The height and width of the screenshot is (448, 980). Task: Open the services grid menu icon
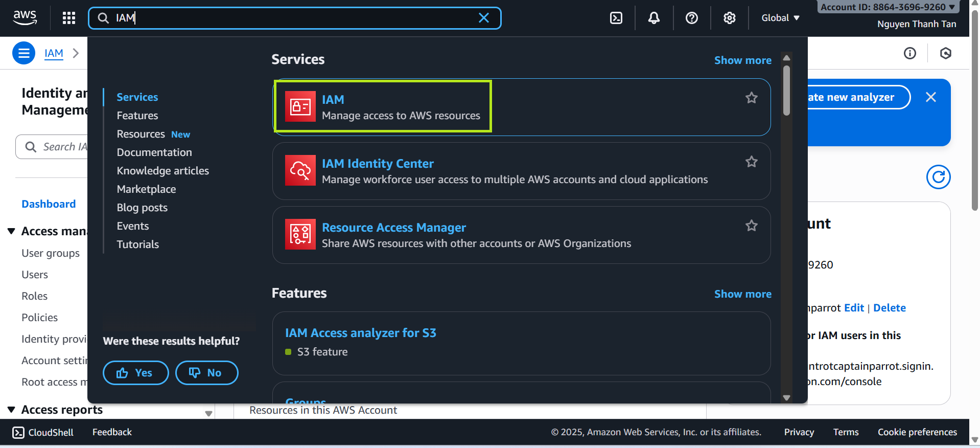click(69, 18)
